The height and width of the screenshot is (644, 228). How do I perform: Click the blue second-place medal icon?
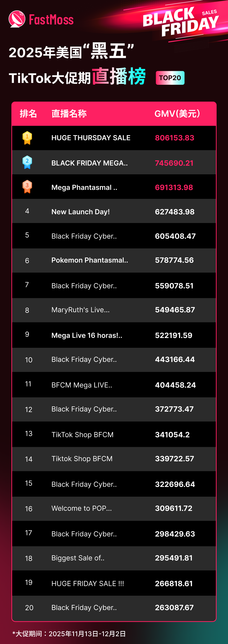pos(27,162)
